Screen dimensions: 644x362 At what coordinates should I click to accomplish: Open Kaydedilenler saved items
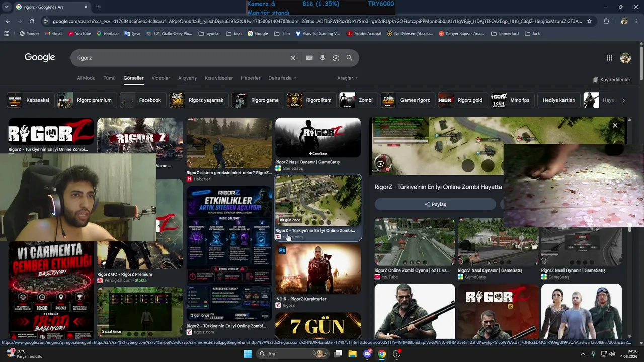pos(611,80)
